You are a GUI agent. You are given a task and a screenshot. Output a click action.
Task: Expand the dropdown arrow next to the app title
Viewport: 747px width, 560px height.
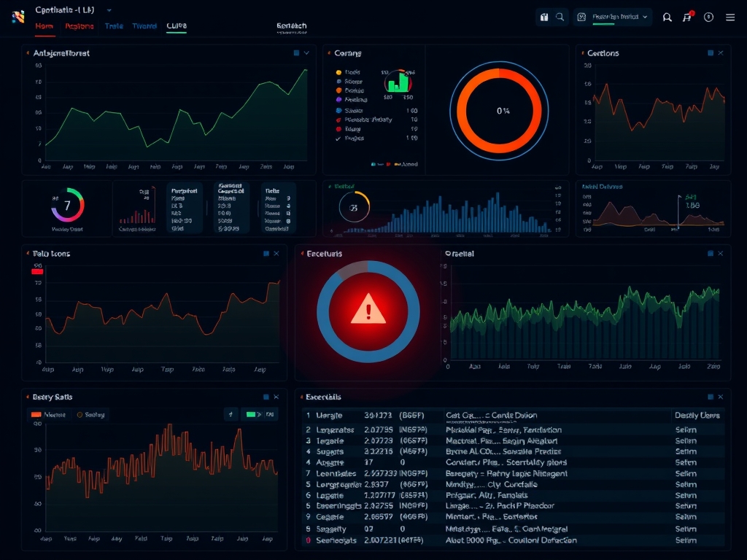tap(109, 11)
